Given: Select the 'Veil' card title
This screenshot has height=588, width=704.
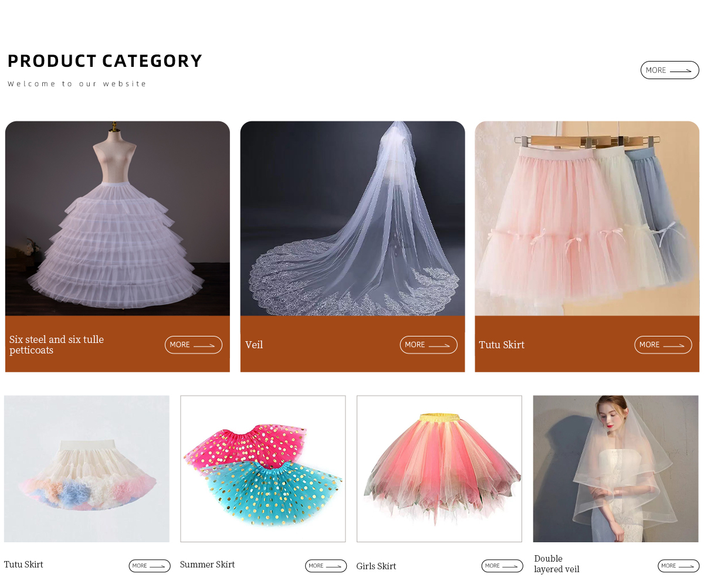Looking at the screenshot, I should click(x=254, y=345).
